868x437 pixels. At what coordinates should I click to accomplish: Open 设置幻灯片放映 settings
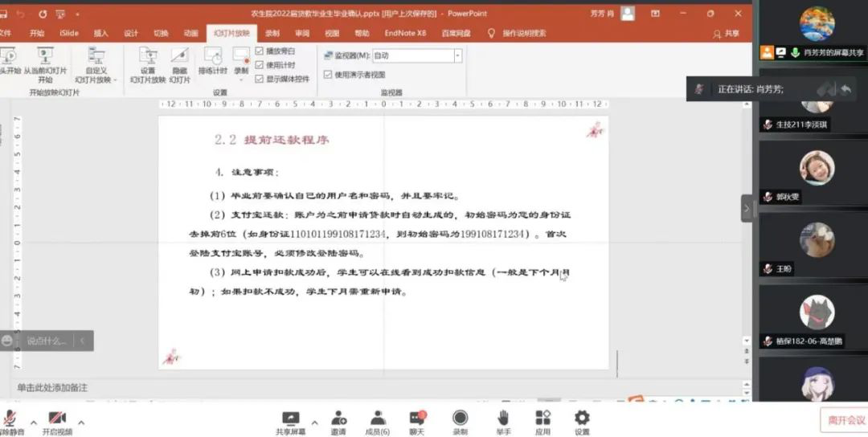[148, 57]
